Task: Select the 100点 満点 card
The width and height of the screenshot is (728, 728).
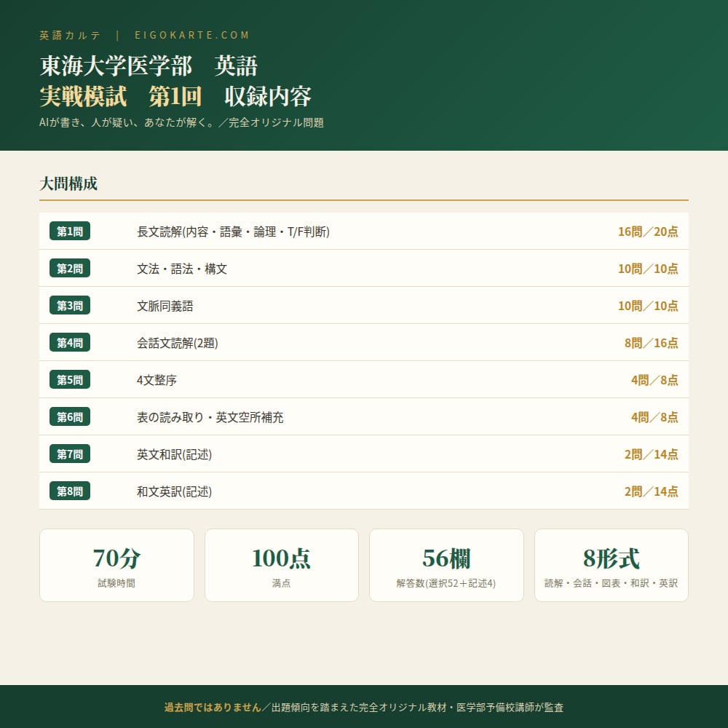Action: [x=281, y=565]
